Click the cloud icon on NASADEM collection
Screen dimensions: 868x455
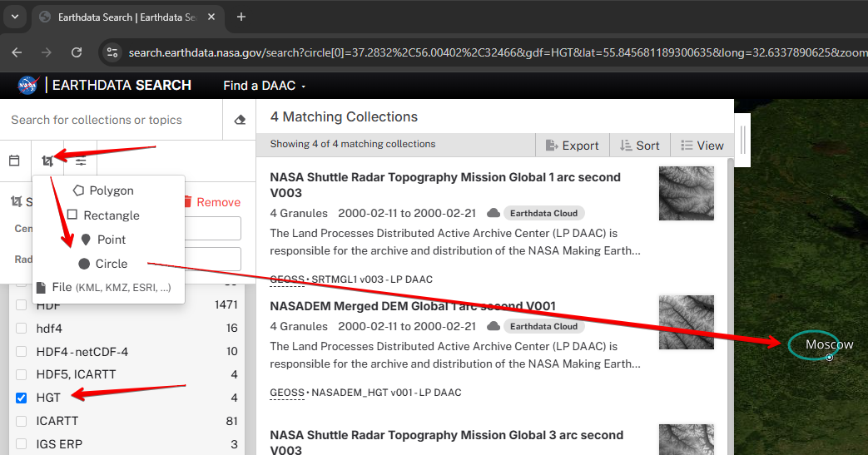point(494,326)
